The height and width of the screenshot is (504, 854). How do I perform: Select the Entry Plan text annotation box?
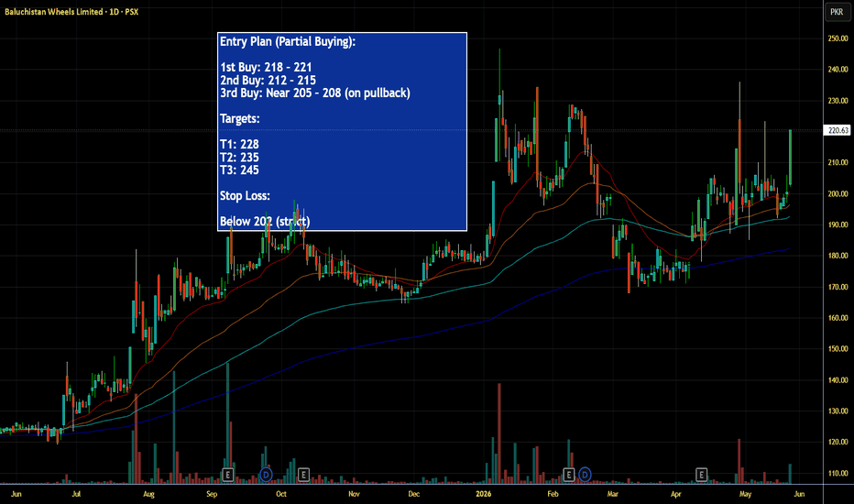pos(342,132)
